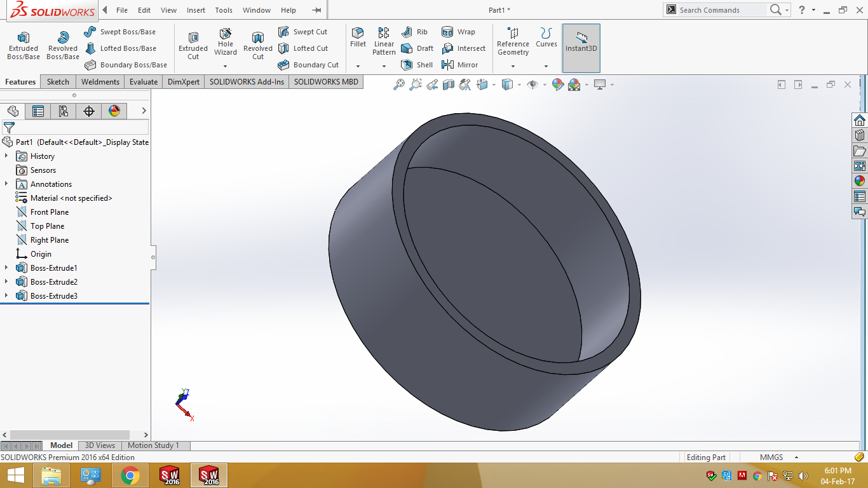Pin the menu bar open
The width and height of the screenshot is (868, 488).
pyautogui.click(x=316, y=10)
